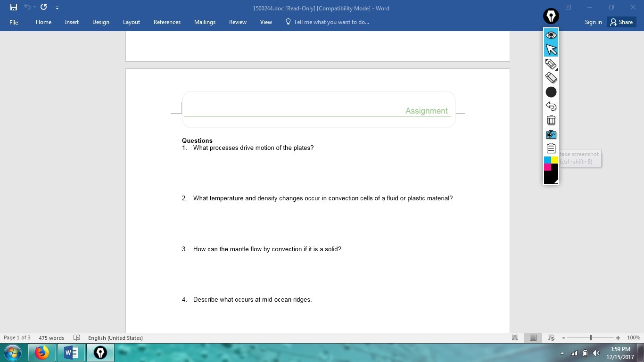Click the Word taskbar button
This screenshot has height=362, width=644.
[71, 353]
